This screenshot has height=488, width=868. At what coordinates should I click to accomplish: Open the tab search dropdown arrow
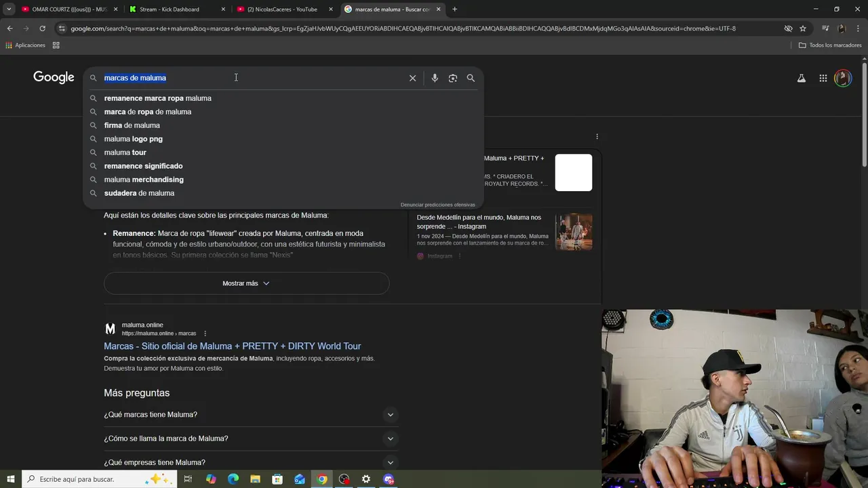(x=9, y=9)
